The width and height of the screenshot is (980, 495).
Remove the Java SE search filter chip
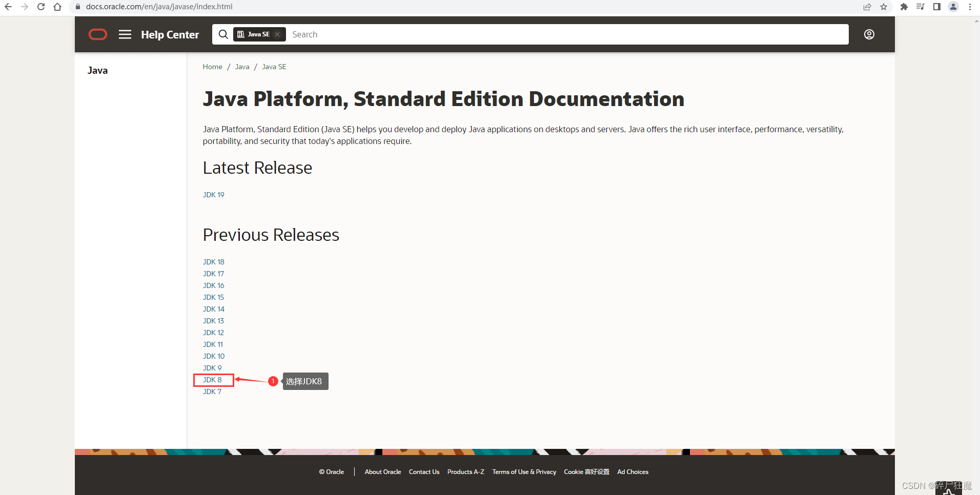pyautogui.click(x=277, y=34)
